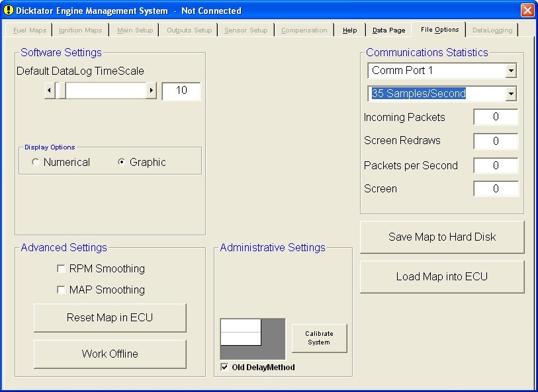Select Numerical display option
This screenshot has width=538, height=392.
[x=35, y=163]
